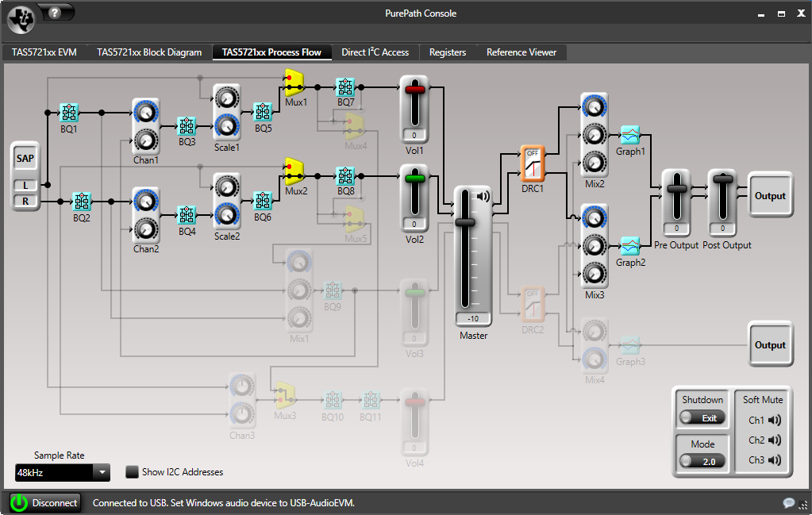Click the L input channel button
This screenshot has height=515, width=812.
pos(25,186)
